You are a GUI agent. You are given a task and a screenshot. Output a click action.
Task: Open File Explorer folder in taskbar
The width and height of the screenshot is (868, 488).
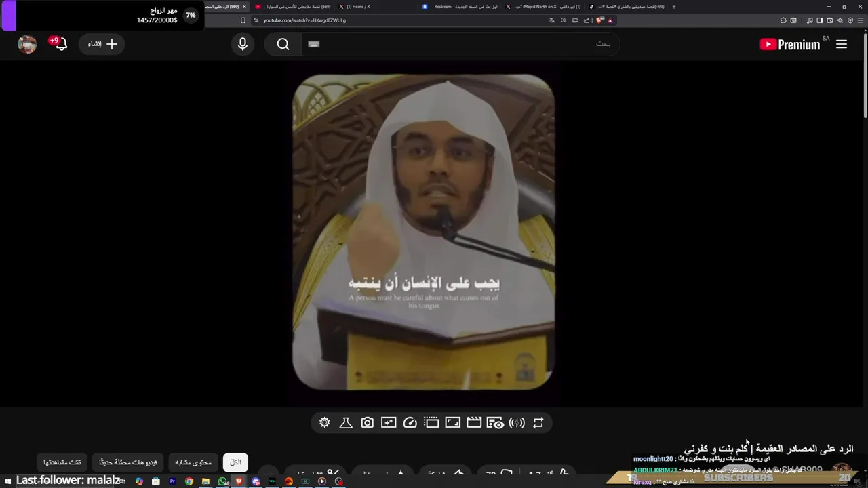coord(205,481)
